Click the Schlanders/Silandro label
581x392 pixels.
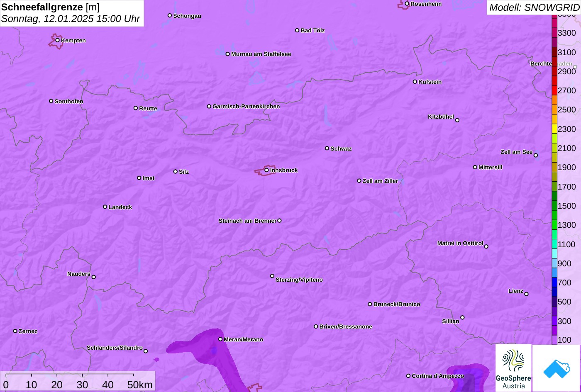click(x=115, y=348)
